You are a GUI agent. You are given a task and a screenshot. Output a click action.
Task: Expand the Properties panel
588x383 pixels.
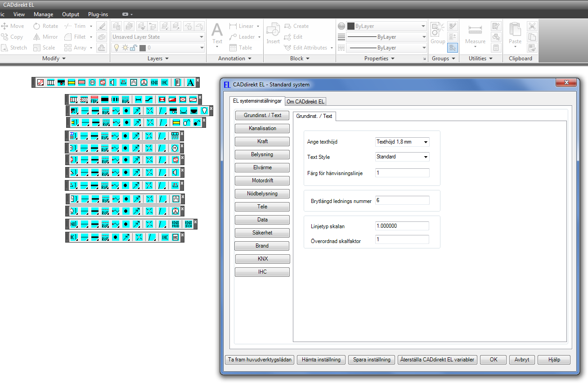[x=379, y=59]
